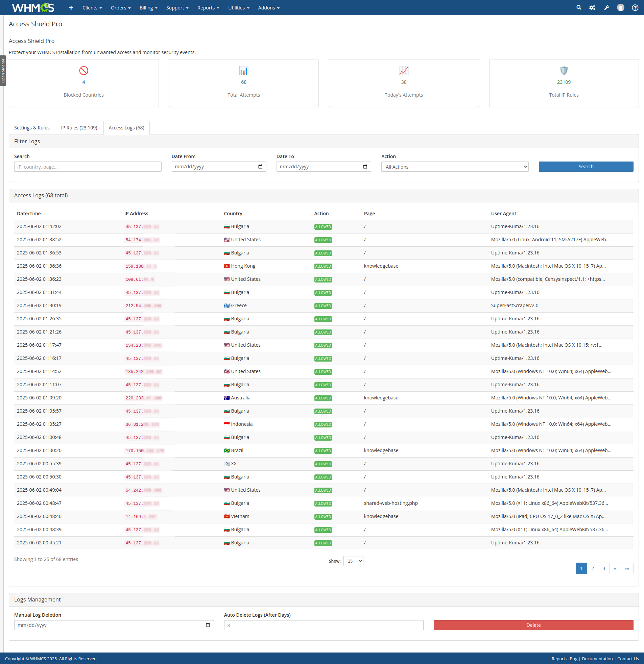
Task: Click the 2025-06-02 01:42:02 timestamp
Action: (39, 226)
